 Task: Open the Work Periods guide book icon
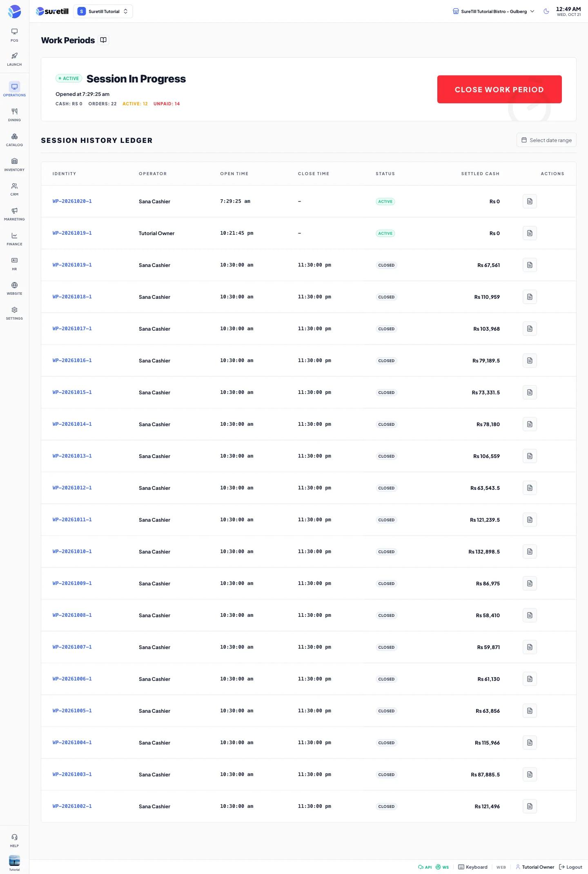(x=103, y=40)
